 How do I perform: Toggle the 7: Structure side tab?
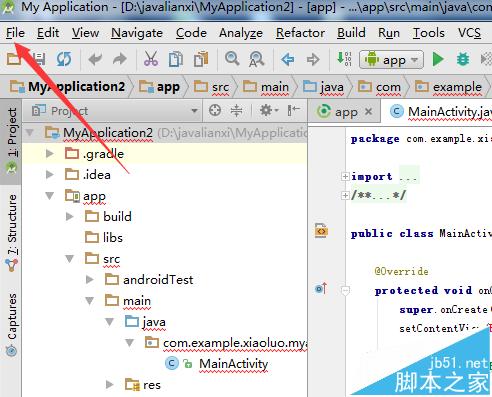[12, 232]
